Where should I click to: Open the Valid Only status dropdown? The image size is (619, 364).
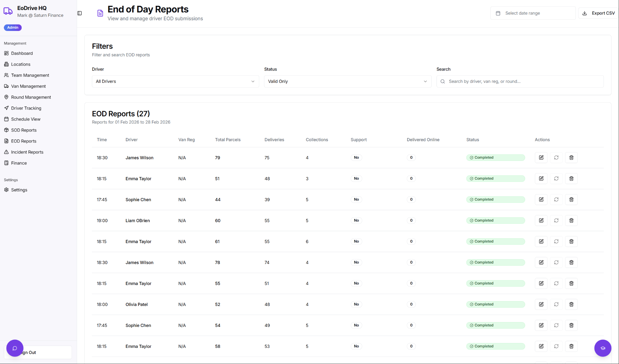(x=348, y=82)
